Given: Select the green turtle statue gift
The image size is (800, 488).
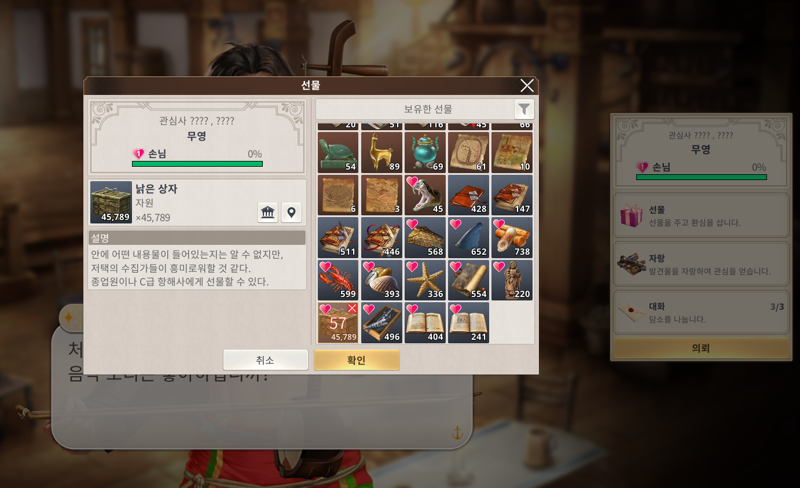Looking at the screenshot, I should coord(338,152).
